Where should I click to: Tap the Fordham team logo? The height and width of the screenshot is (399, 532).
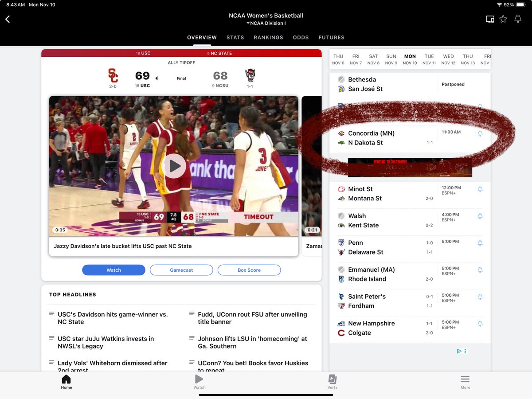pos(341,306)
